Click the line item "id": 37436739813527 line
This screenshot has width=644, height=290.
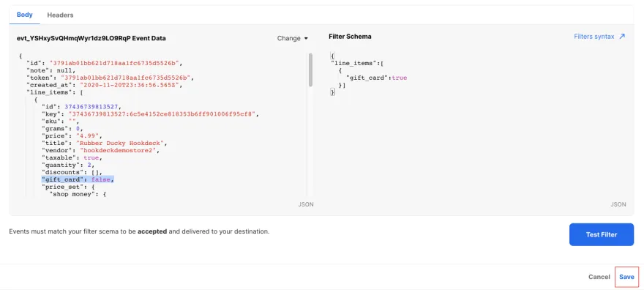[81, 107]
